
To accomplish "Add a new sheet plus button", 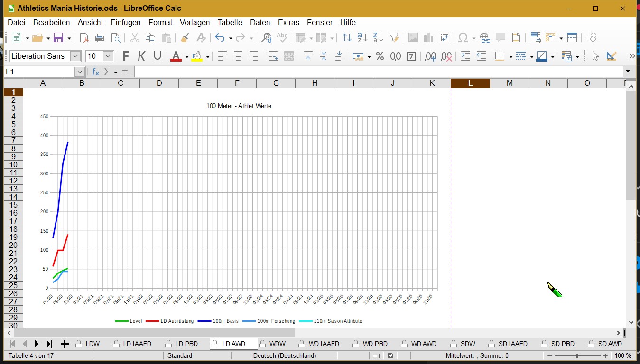I will (x=65, y=344).
